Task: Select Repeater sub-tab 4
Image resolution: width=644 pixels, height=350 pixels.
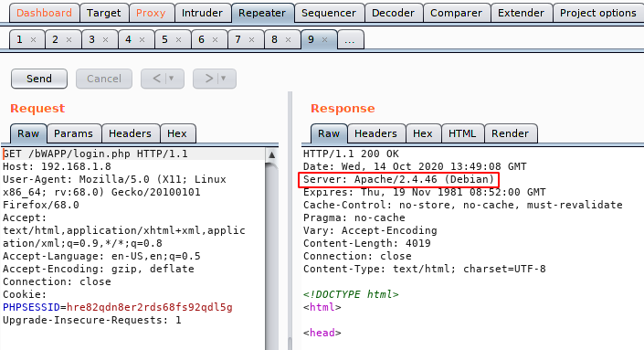Action: click(x=128, y=39)
